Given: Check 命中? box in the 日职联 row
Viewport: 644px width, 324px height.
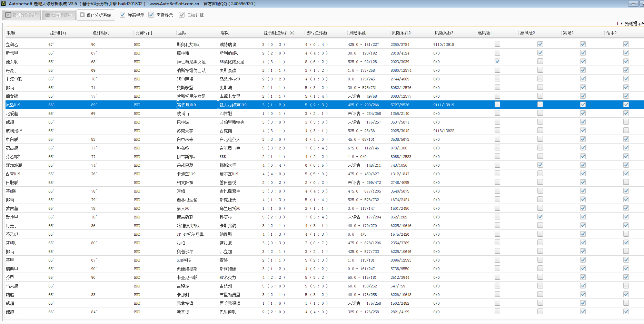Looking at the screenshot, I should pyautogui.click(x=626, y=182).
